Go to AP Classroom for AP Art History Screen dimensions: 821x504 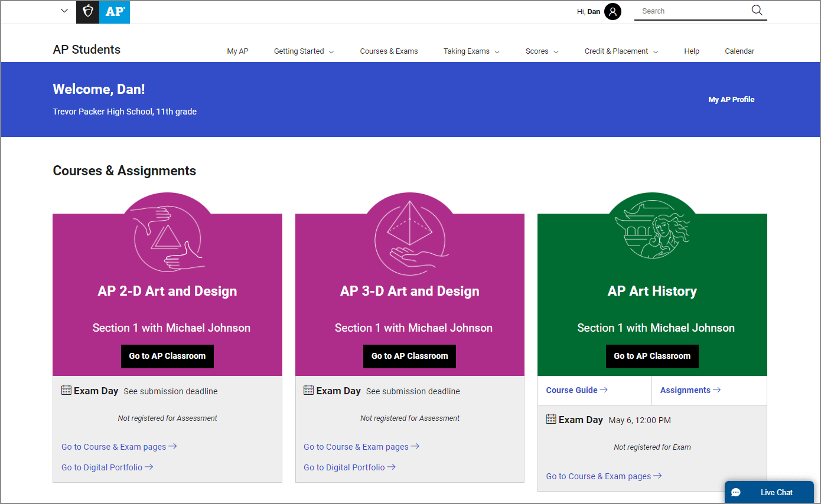(652, 356)
